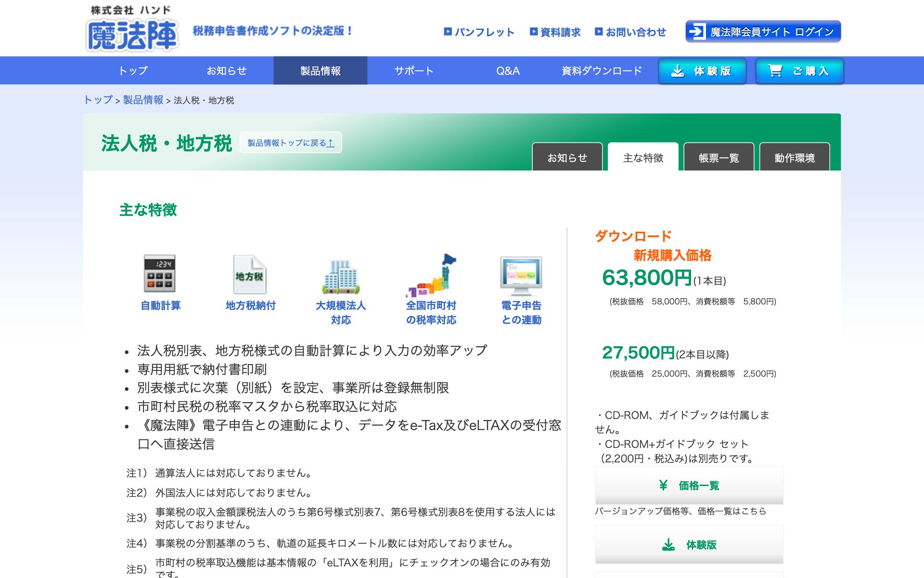Click note 注4 about 軌道の延長キロメートル数
This screenshot has width=924, height=578.
tap(320, 543)
